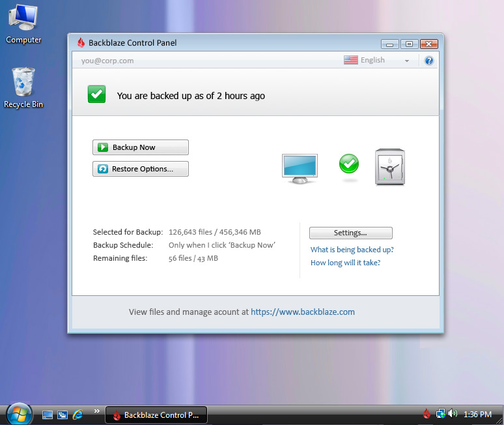
Task: Open Restore Options dialog
Action: (141, 169)
